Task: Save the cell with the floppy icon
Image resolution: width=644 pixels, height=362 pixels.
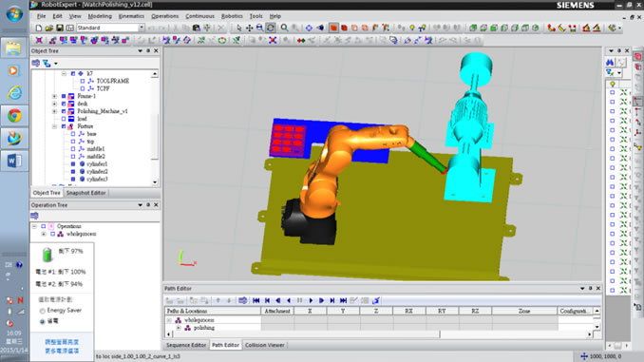Action: pos(60,28)
